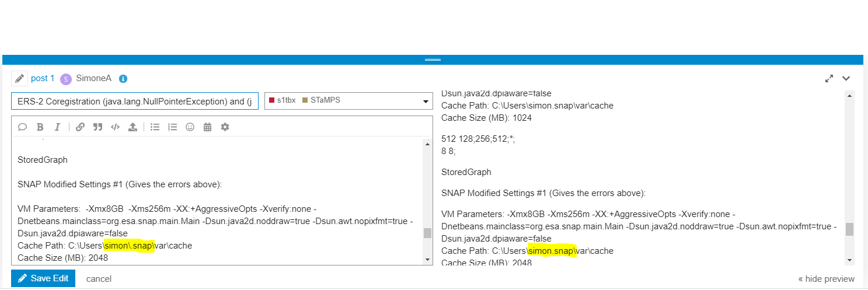
Task: Toggle fullscreen composer with the expand arrows icon
Action: (829, 78)
